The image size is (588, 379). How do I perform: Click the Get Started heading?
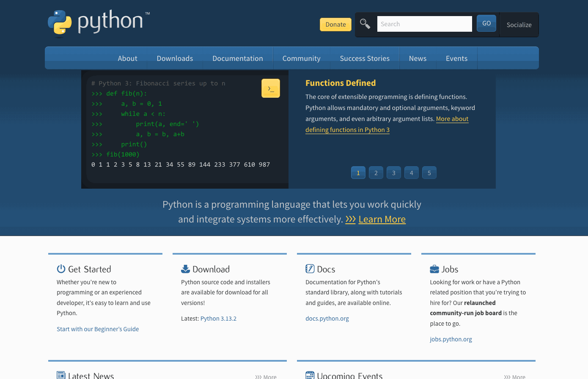point(90,269)
